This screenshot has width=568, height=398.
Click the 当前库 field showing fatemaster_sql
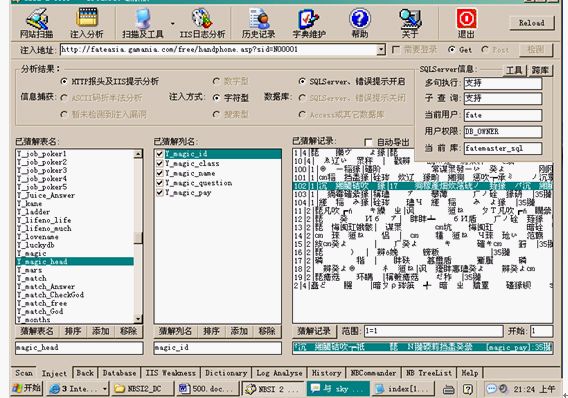pos(503,148)
